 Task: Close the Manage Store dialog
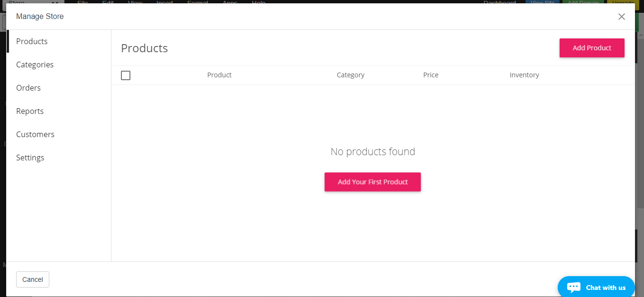(x=621, y=17)
